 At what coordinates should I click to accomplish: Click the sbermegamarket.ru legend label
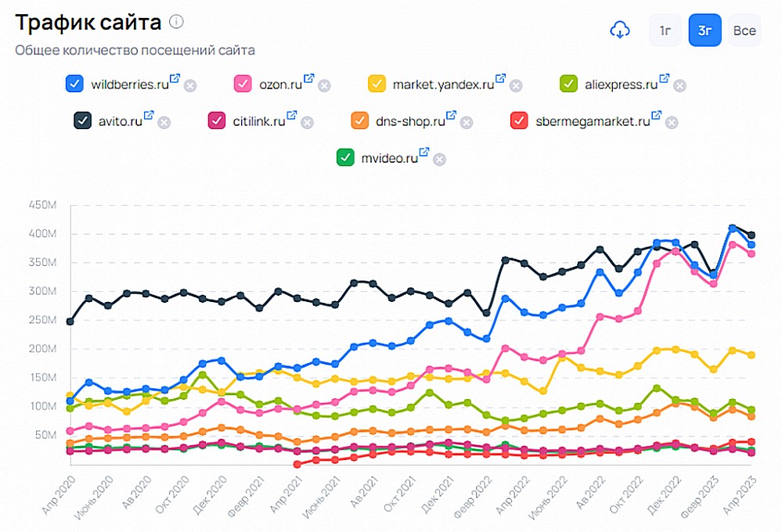point(593,121)
